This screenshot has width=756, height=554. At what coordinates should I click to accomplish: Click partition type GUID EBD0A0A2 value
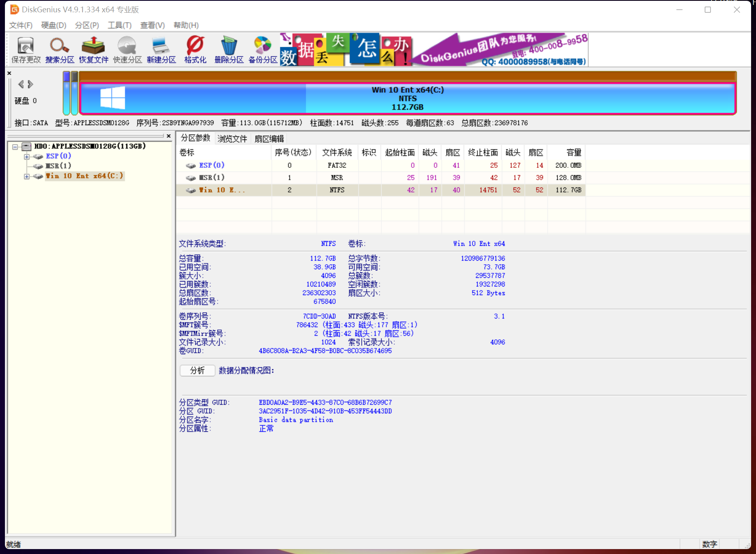coord(325,403)
